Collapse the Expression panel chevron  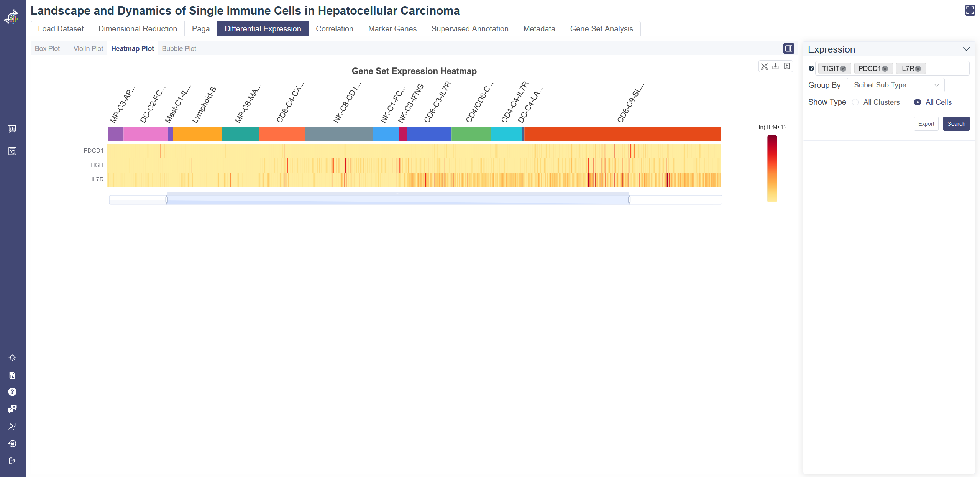click(x=966, y=49)
